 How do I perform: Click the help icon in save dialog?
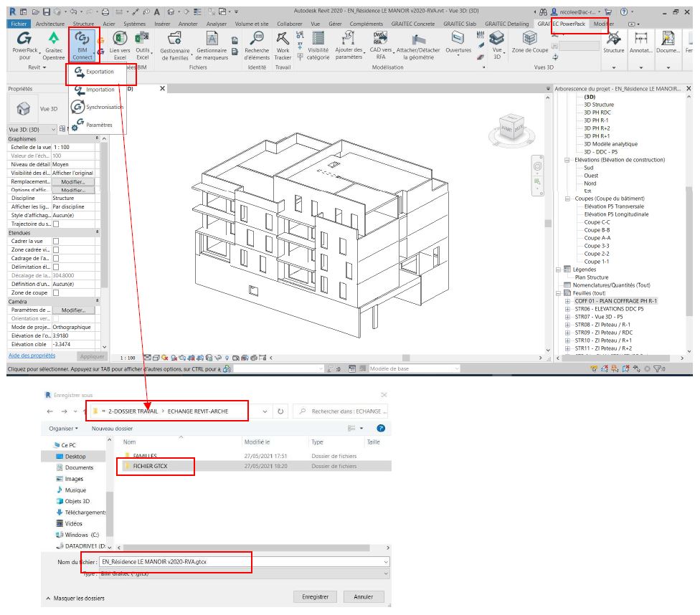[381, 429]
